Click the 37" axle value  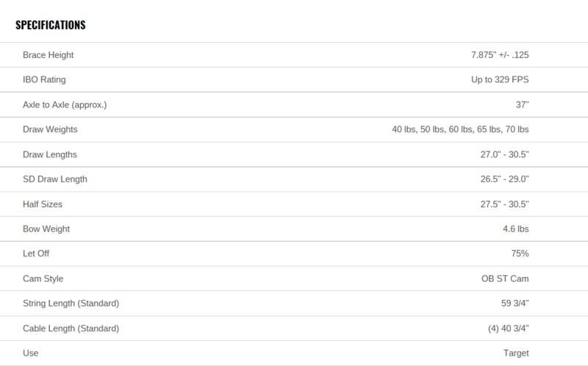click(x=522, y=104)
